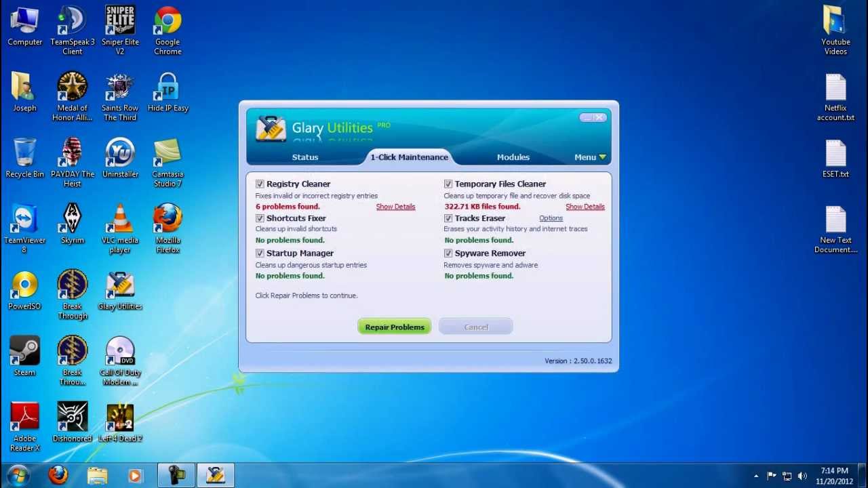Open the Joseph user folder

coord(24,92)
